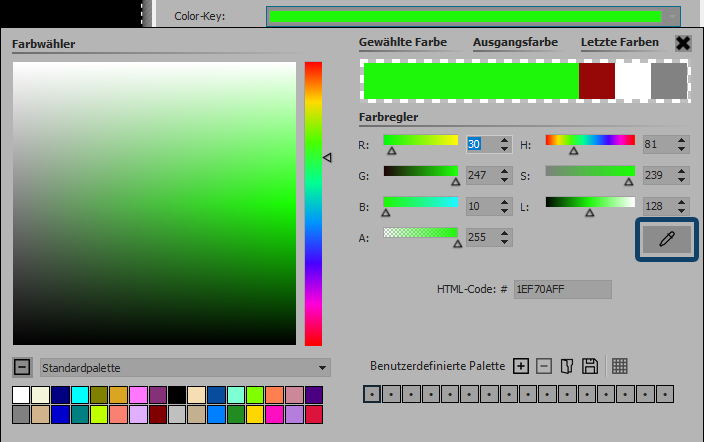The width and height of the screenshot is (704, 442).
Task: Pick maroon swatch in bottom palette row
Action: tap(158, 415)
